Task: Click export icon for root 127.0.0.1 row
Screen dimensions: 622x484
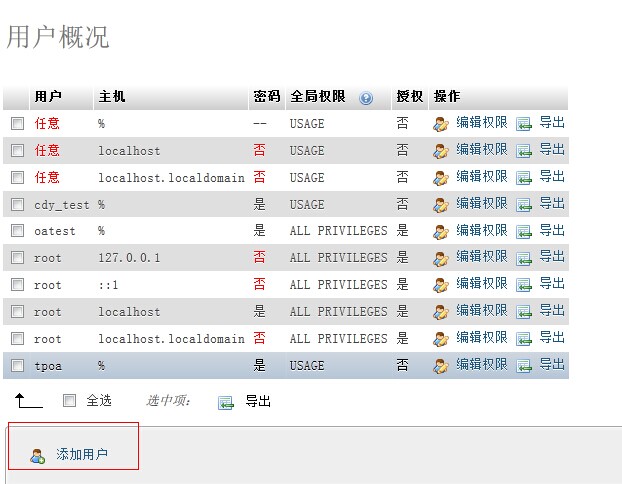Action: click(x=524, y=259)
